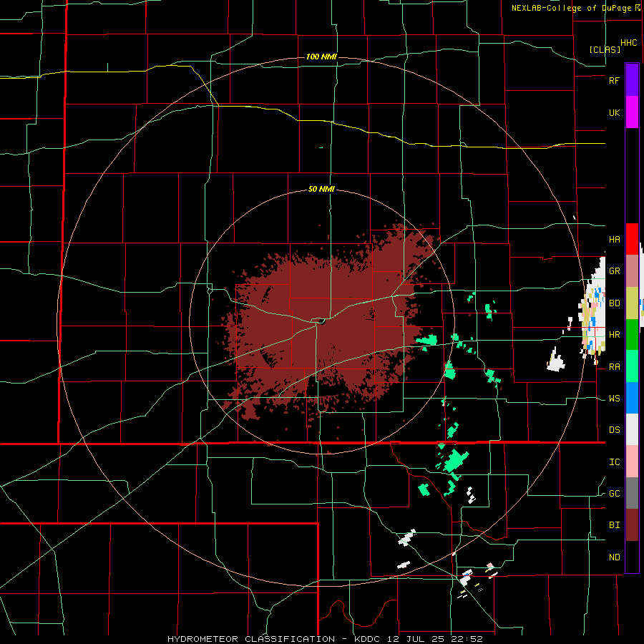This screenshot has height=644, width=644.
Task: Click the HR legend label
Action: point(615,335)
